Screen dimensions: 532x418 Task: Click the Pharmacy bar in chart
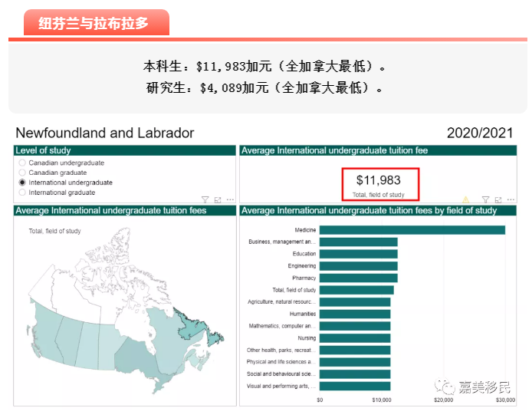(358, 278)
